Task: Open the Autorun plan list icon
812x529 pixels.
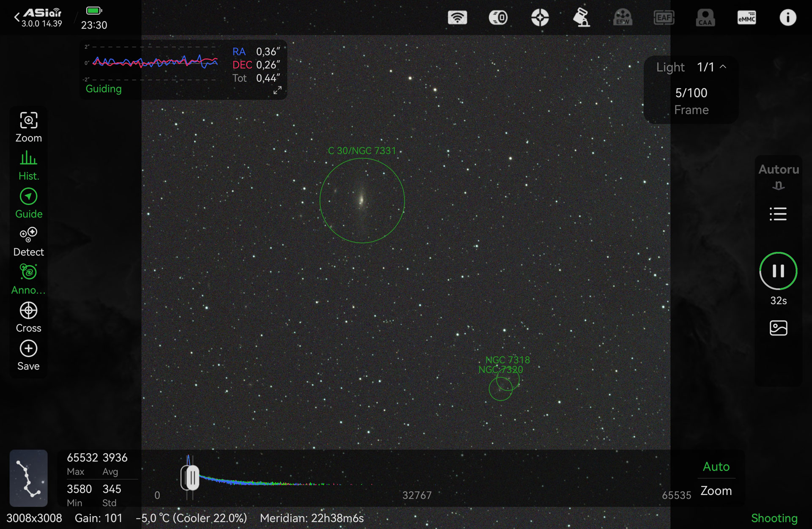Action: point(778,214)
